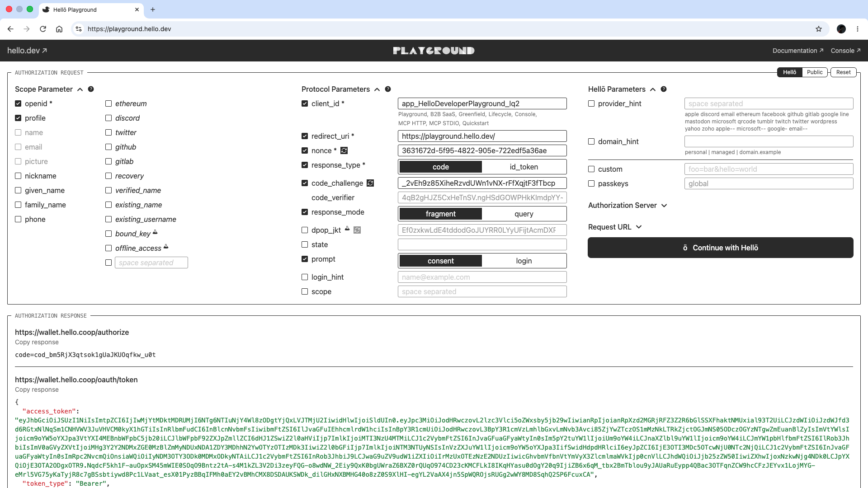Open the Documentation link
868x488 pixels.
click(x=798, y=51)
